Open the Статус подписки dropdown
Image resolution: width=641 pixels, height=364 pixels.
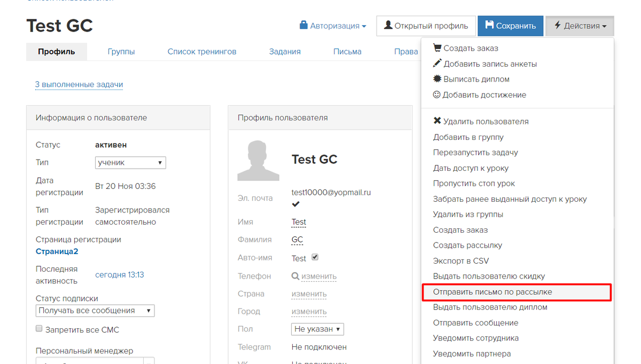(95, 311)
